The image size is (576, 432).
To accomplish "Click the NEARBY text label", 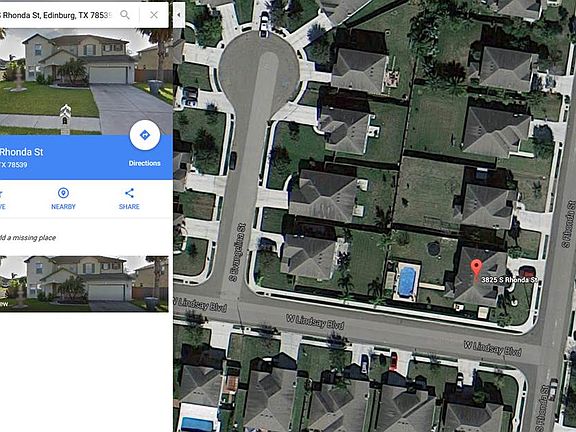I will coord(63,207).
